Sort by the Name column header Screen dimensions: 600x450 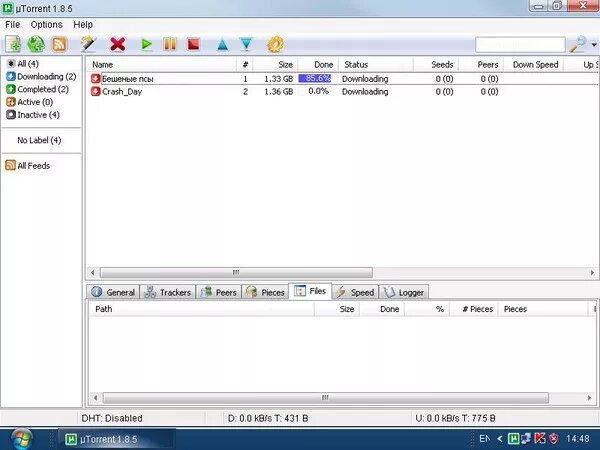[161, 65]
